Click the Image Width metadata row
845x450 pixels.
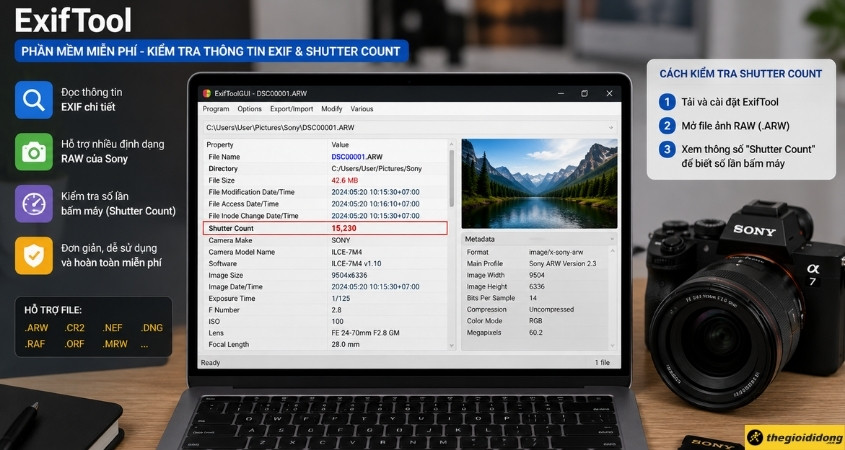click(535, 275)
